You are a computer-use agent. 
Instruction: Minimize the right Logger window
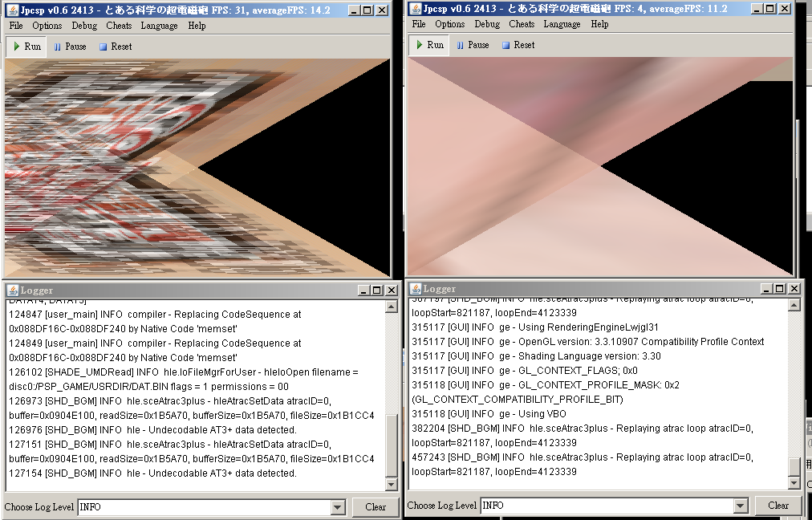coord(766,288)
